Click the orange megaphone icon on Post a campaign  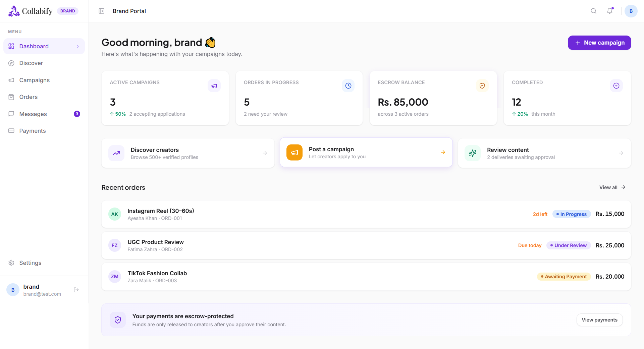pyautogui.click(x=294, y=153)
